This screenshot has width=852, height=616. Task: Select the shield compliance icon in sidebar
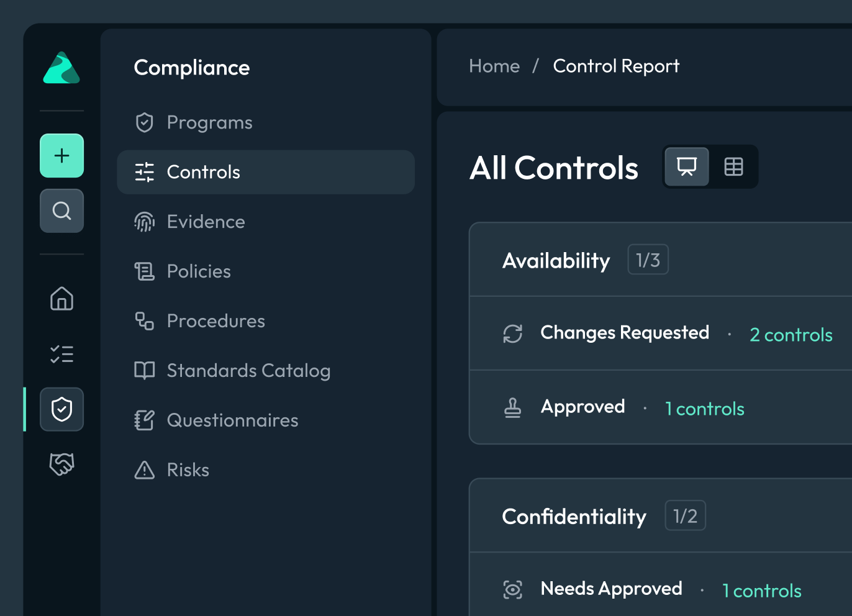coord(61,409)
